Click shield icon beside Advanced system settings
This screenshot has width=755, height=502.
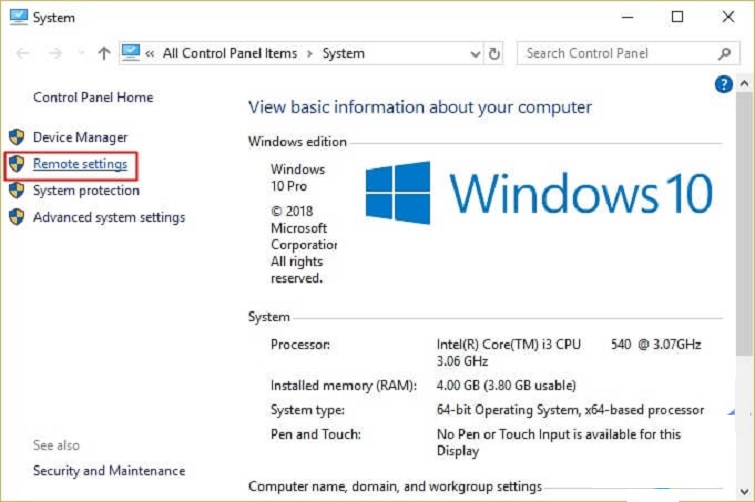coord(16,217)
